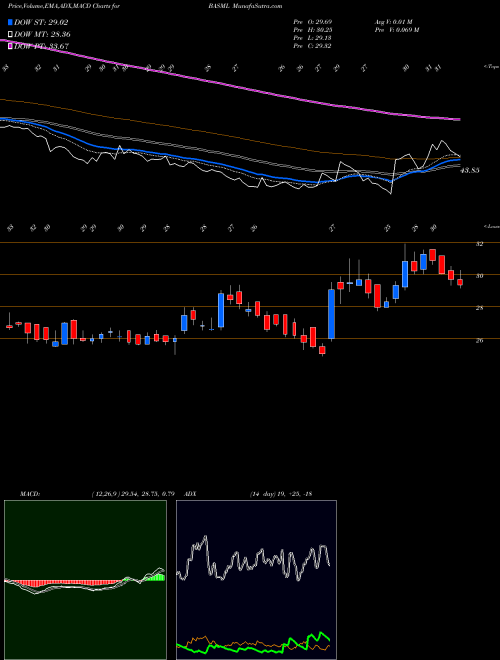Click the 'Pre C: 29.32' close value
Screen dimensions: 500x660
[x=312, y=46]
